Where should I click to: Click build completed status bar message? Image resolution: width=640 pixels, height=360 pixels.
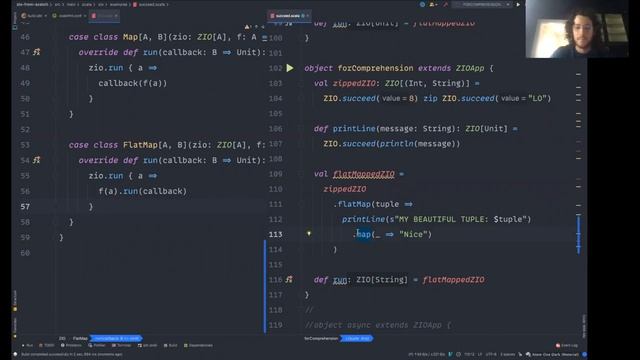point(71,354)
